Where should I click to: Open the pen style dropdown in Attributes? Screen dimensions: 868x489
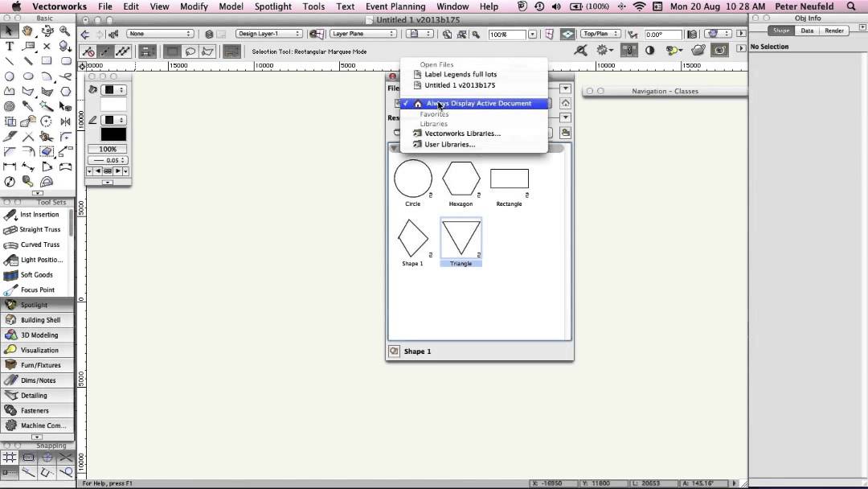115,120
